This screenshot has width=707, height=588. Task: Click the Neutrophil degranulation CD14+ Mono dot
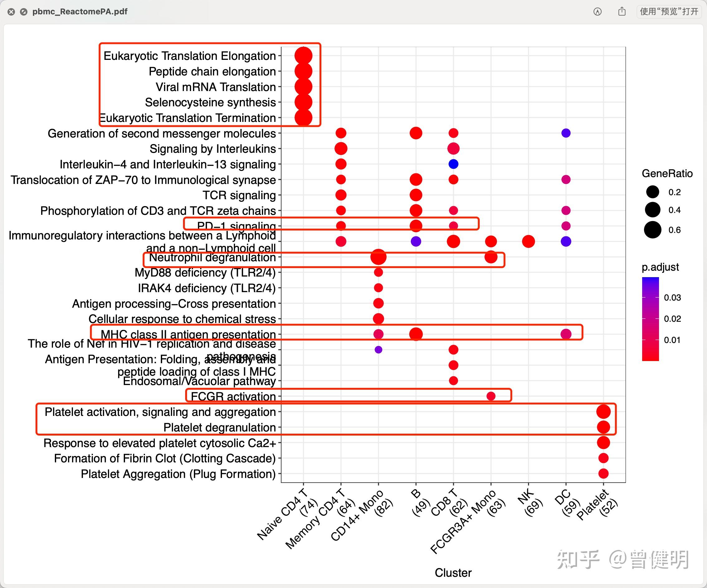point(378,257)
